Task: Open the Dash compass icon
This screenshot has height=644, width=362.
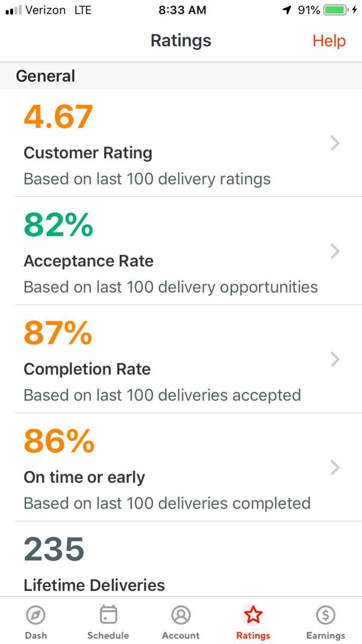Action: pos(36,615)
